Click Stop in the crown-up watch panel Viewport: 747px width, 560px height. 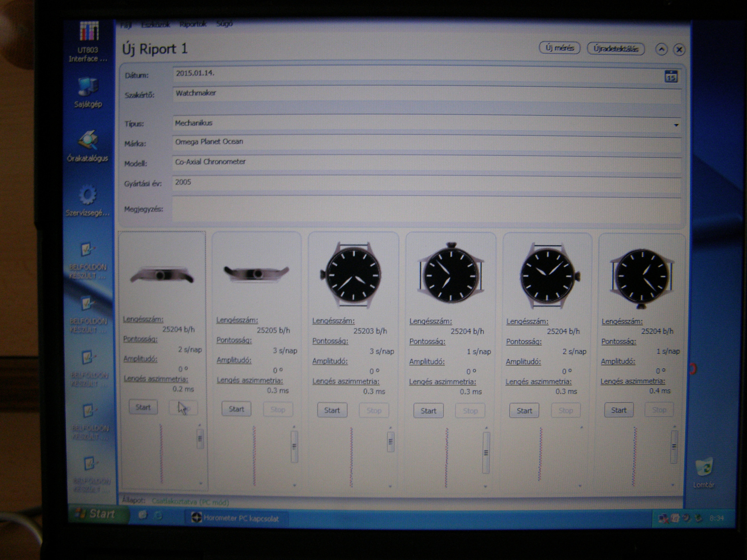[470, 411]
